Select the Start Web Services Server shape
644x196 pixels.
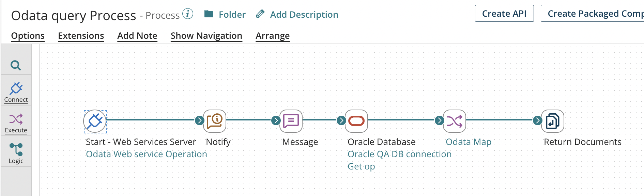tap(95, 121)
